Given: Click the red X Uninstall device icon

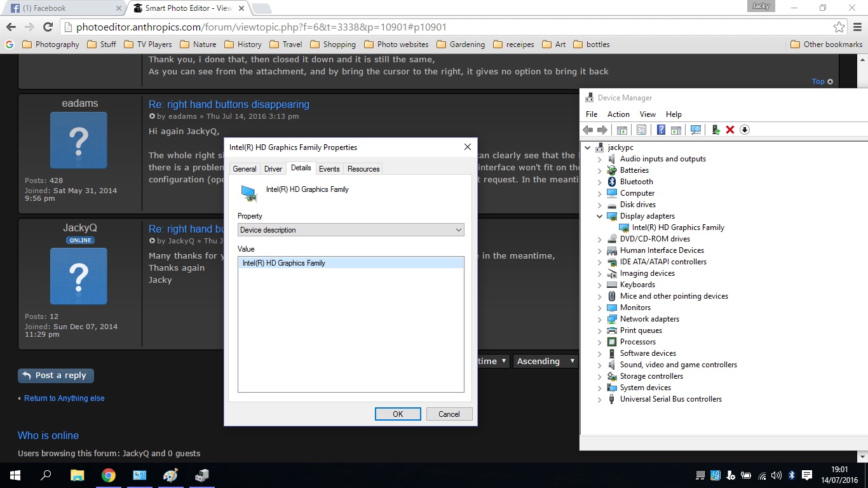Looking at the screenshot, I should tap(730, 130).
